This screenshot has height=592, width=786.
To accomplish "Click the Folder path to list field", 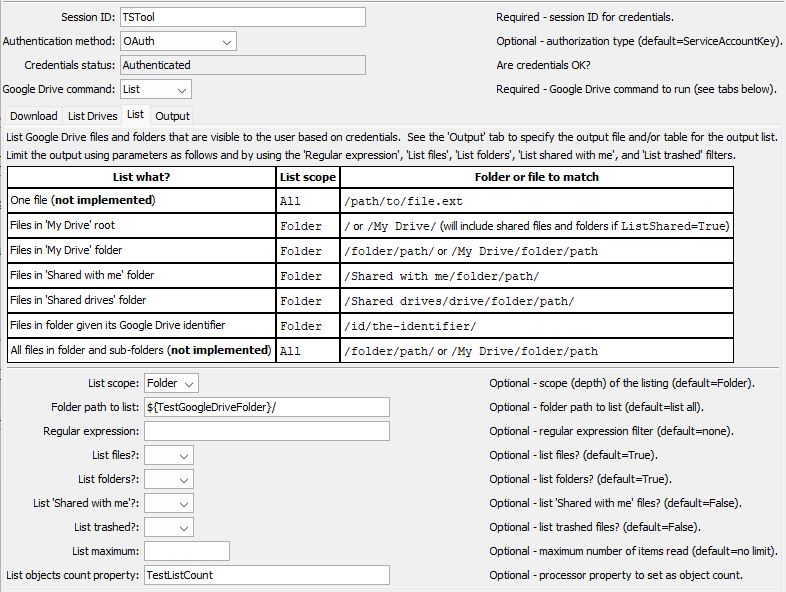I will point(267,407).
